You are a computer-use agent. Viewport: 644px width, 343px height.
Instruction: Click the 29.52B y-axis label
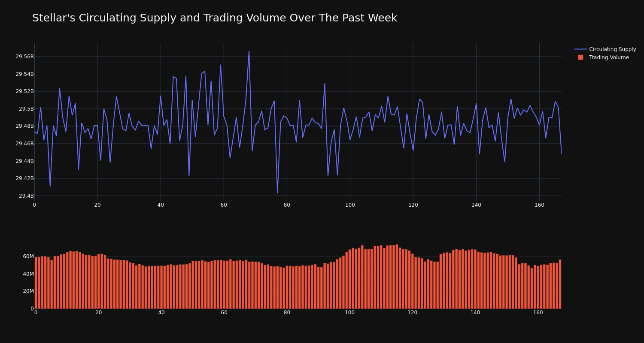(24, 91)
